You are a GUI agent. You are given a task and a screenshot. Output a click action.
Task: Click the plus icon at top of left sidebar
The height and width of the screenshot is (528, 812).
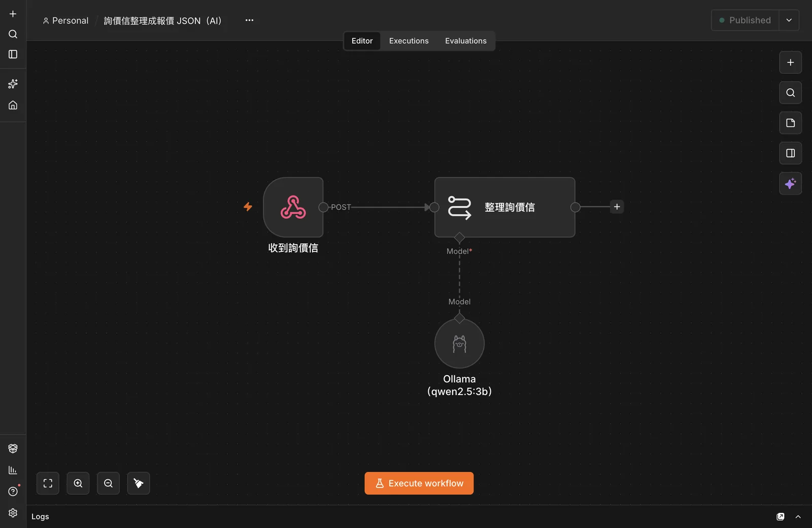pyautogui.click(x=13, y=14)
